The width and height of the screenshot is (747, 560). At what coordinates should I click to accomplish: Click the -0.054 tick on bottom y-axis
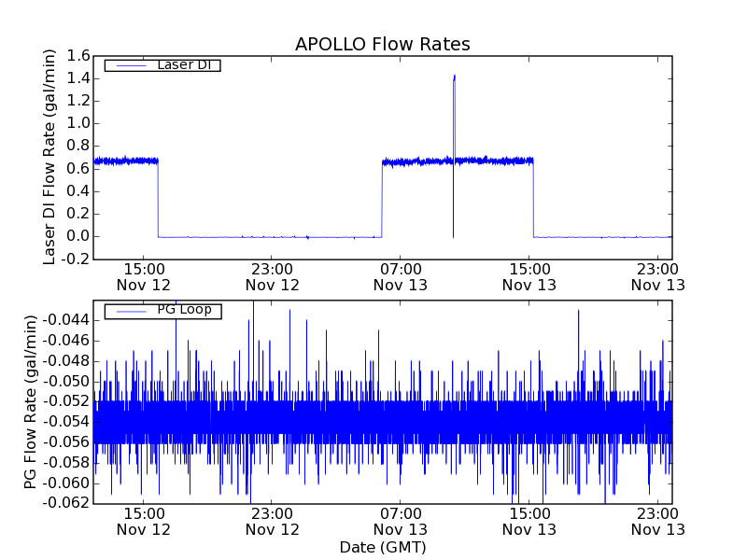click(x=67, y=422)
